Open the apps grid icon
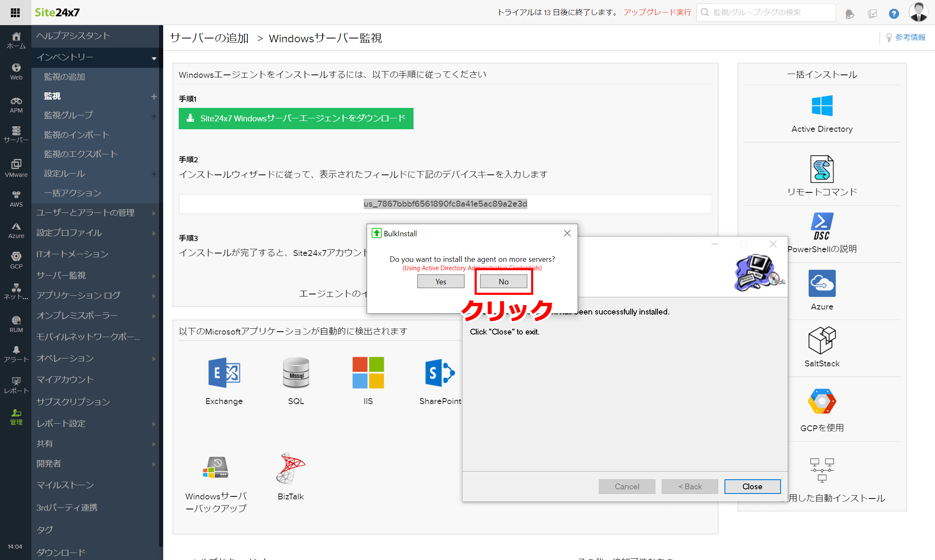935x560 pixels. [x=15, y=13]
